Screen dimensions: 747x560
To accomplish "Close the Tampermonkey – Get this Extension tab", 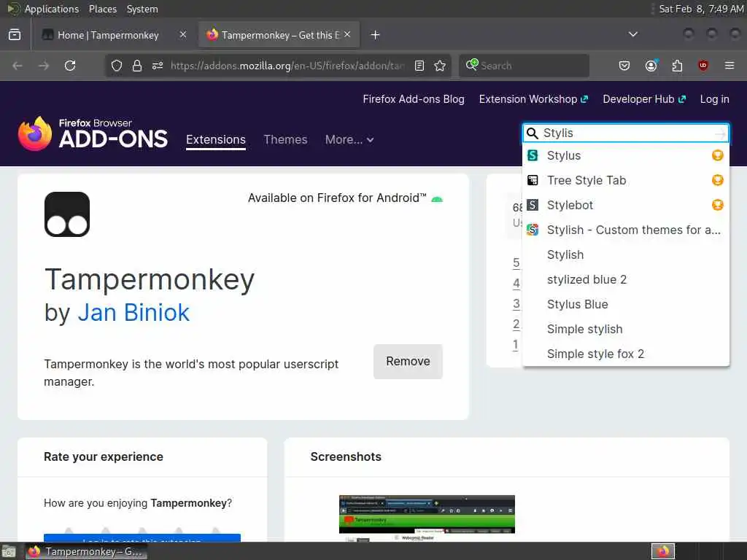I will click(347, 35).
